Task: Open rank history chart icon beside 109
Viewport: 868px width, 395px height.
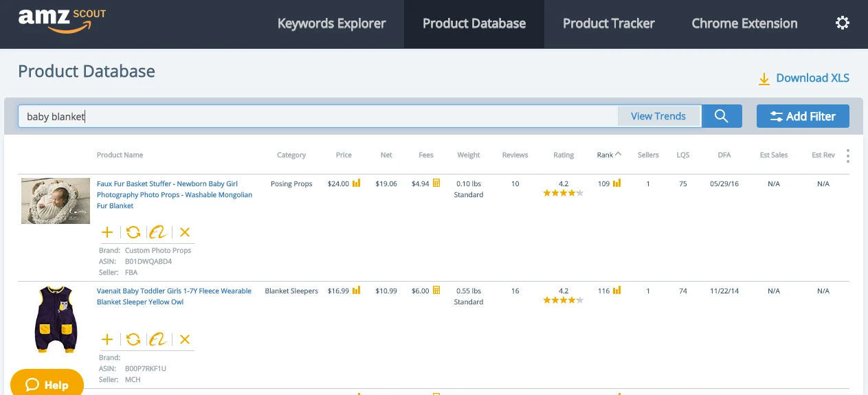Action: pos(617,183)
